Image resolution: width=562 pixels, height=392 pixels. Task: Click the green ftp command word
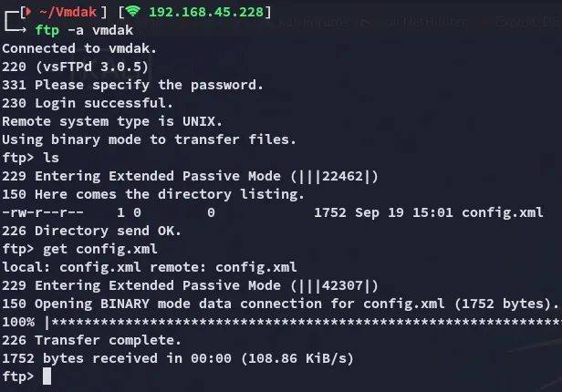pyautogui.click(x=47, y=30)
